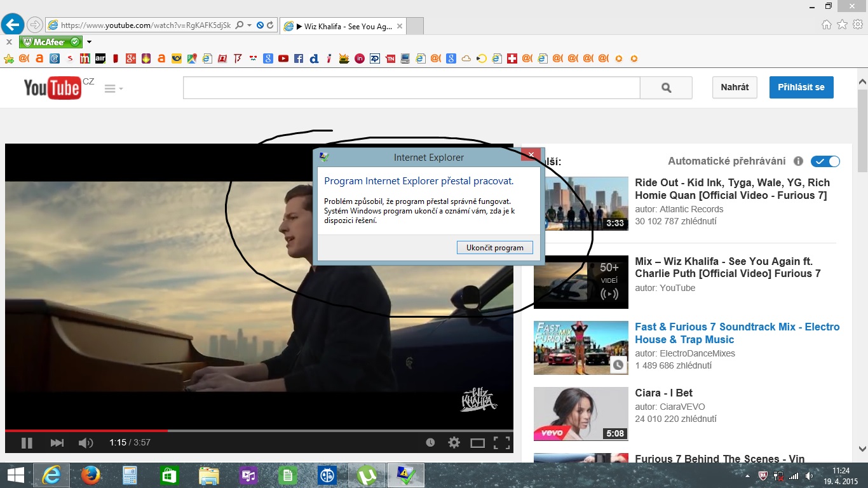Select the Wiz Khalifa See You Again tab
This screenshot has width=868, height=488.
(x=342, y=26)
